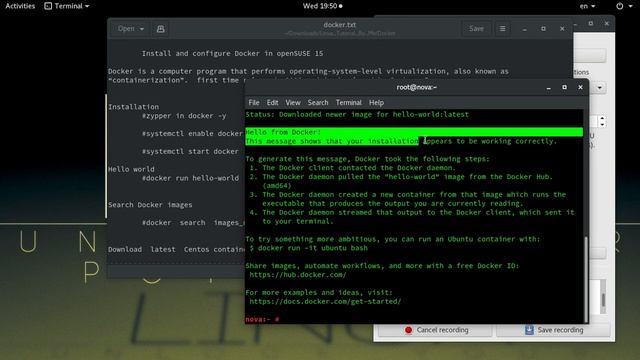Open Help menu in terminal

point(376,102)
